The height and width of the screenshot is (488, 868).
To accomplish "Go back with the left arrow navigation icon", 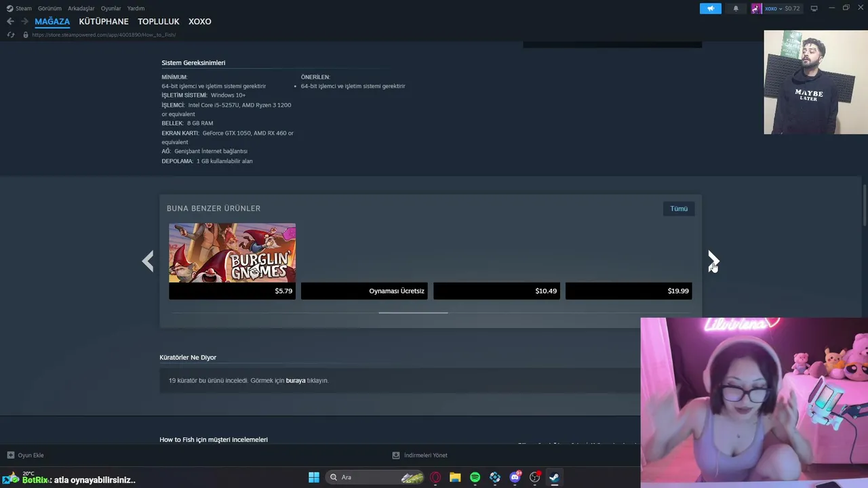I will 10,22.
